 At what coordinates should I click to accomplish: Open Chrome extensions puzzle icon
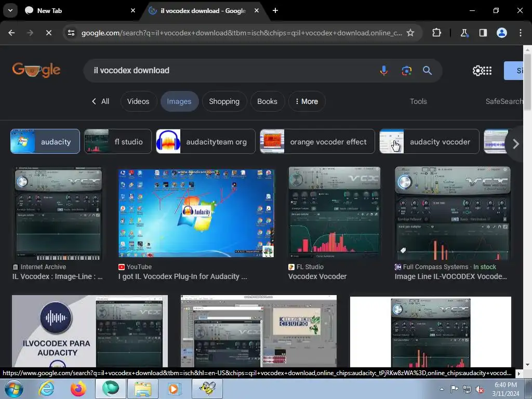click(436, 33)
